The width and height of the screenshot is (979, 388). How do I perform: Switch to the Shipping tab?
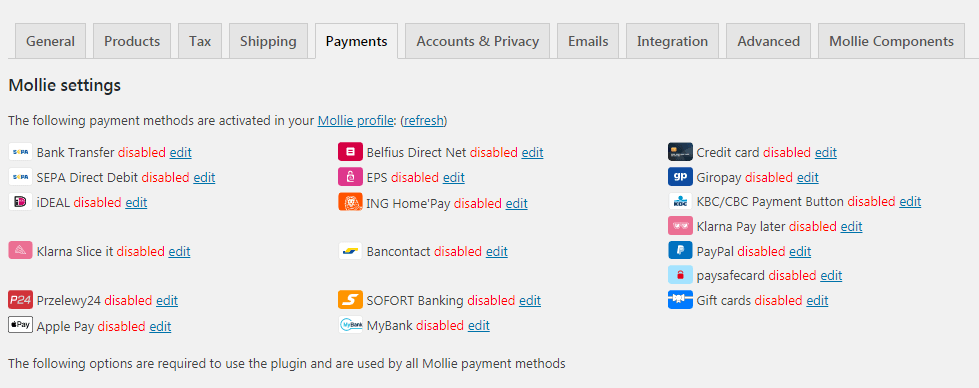[268, 41]
